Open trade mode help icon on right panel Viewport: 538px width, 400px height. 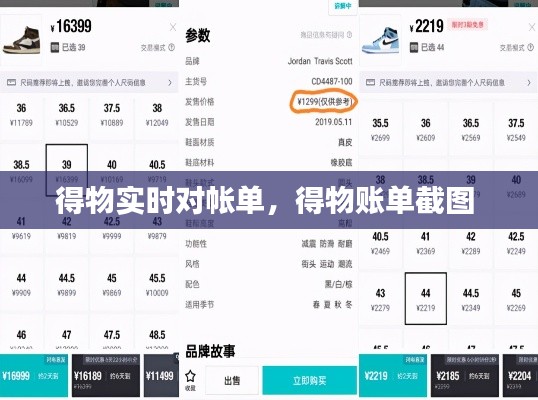[530, 47]
